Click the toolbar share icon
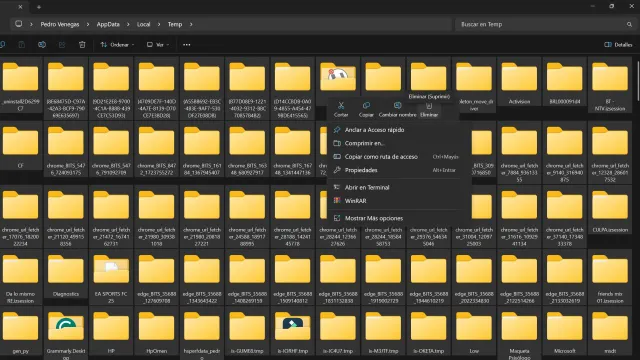This screenshot has width=640, height=360. [x=62, y=45]
